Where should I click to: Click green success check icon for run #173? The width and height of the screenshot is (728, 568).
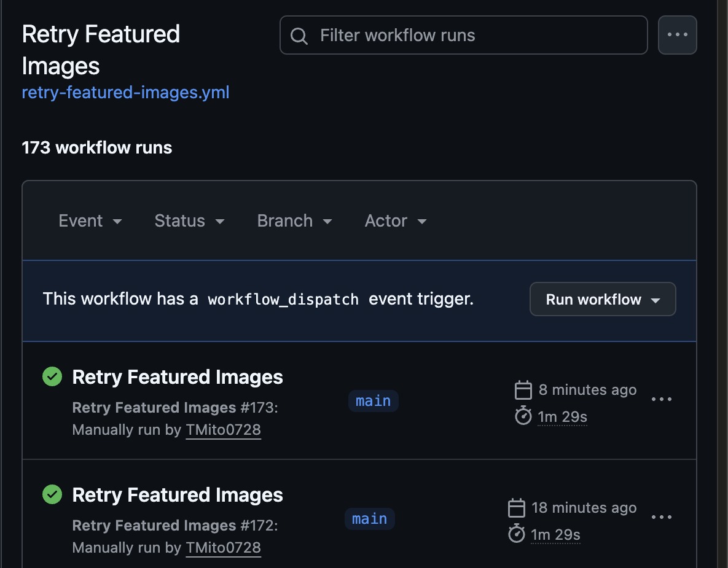52,376
